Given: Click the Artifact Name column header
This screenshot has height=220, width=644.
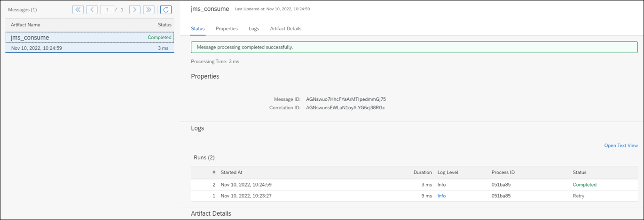Looking at the screenshot, I should click(25, 24).
